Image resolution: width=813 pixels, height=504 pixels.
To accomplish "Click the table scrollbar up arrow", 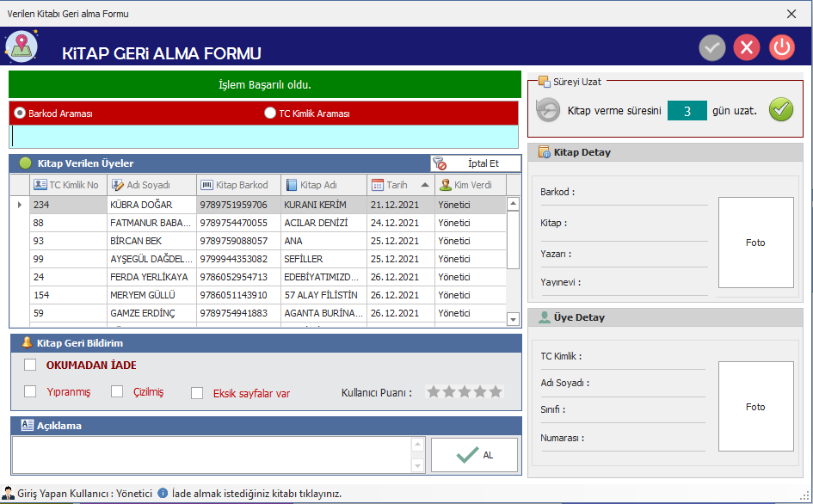I will point(513,203).
